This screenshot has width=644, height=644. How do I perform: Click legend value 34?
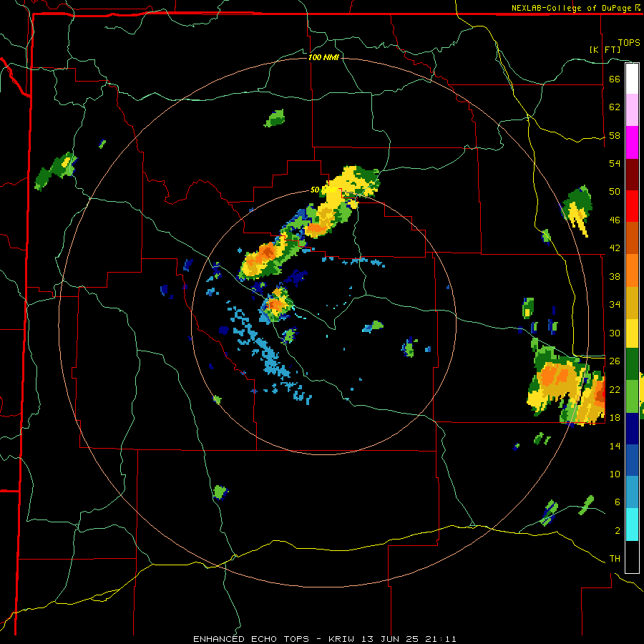pos(615,305)
